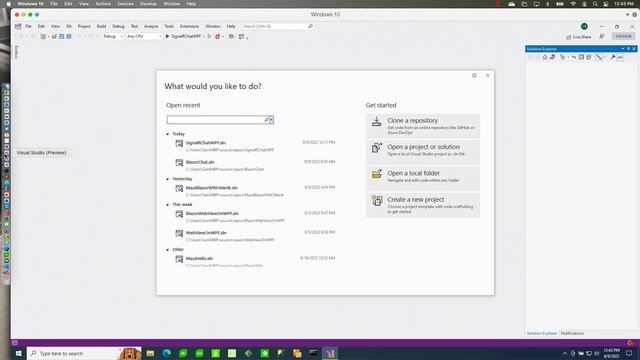Open the Debug menu
This screenshot has width=640, height=360.
pyautogui.click(x=118, y=26)
